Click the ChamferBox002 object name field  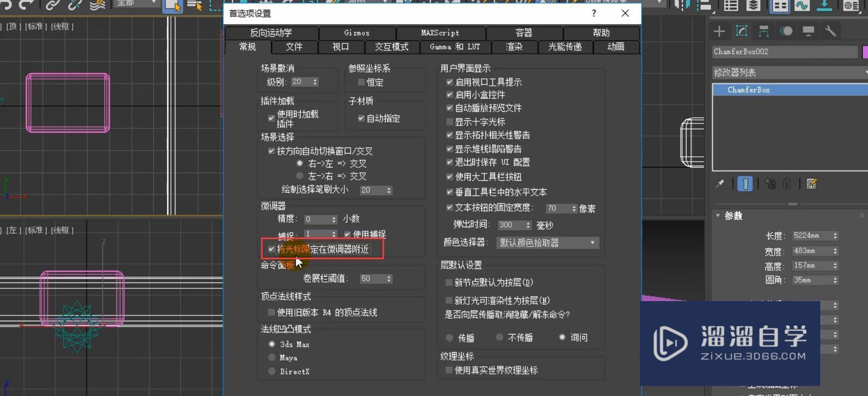point(785,52)
